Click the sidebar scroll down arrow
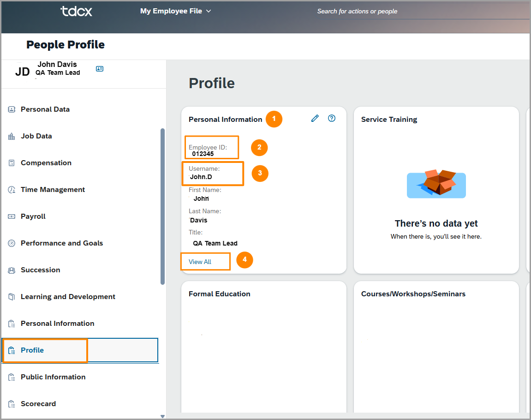Screen dimensions: 531x420 pyautogui.click(x=162, y=416)
